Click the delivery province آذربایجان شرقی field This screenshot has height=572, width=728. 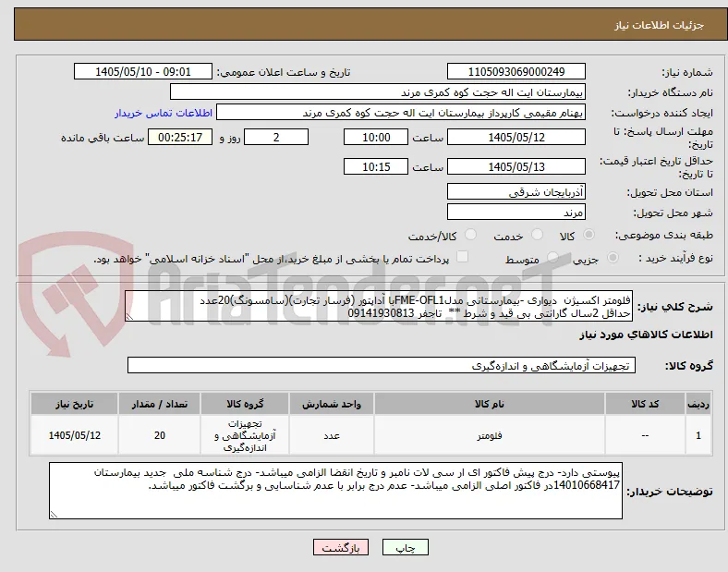[x=516, y=191]
